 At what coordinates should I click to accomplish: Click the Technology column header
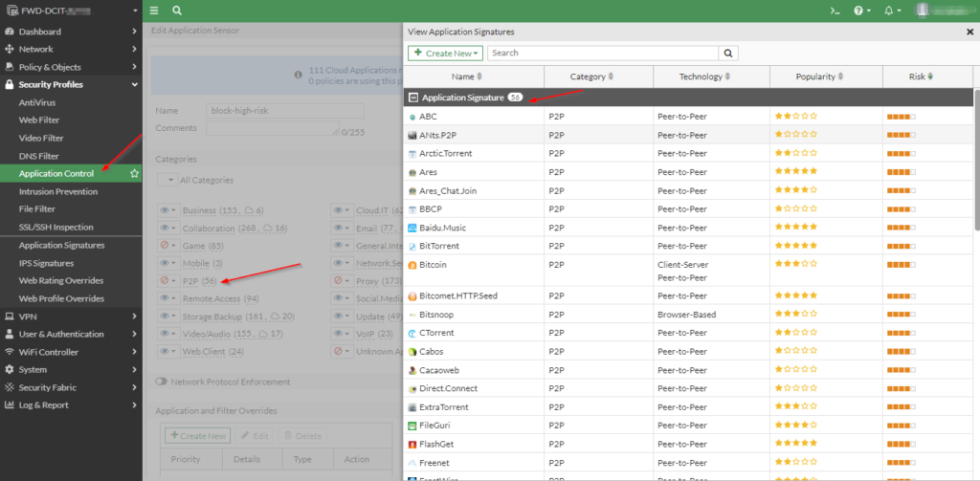click(711, 77)
